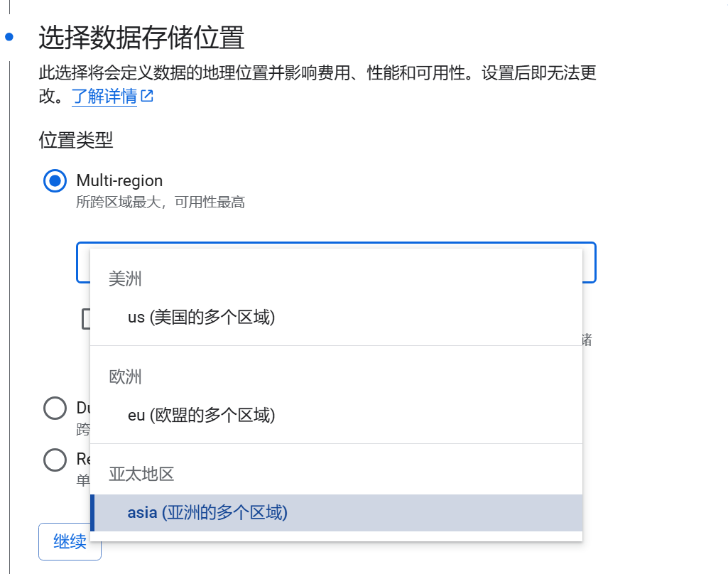Image resolution: width=728 pixels, height=574 pixels.
Task: Choose the eu (欧盟的多个区域) option
Action: coord(201,415)
